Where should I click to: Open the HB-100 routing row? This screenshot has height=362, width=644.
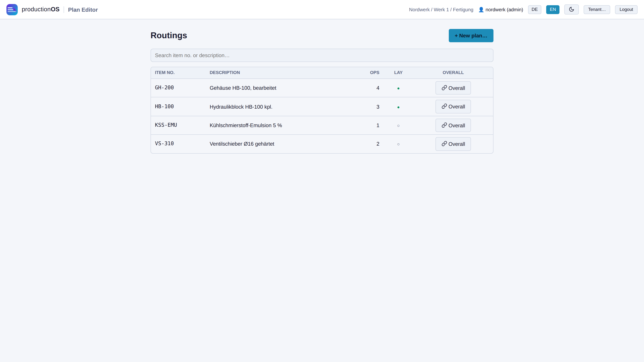[322, 107]
